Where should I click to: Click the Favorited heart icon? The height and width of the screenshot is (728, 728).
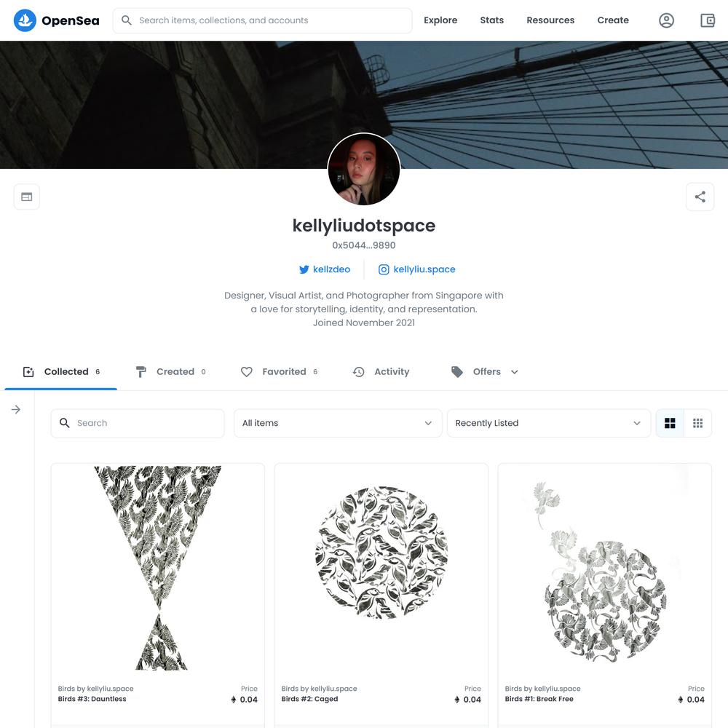tap(247, 372)
